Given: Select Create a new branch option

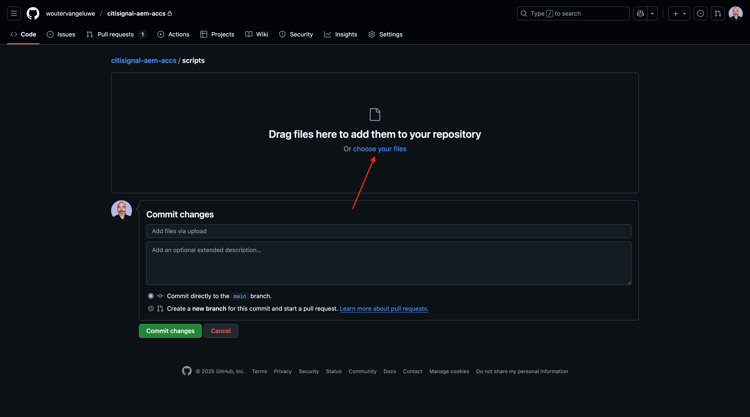Looking at the screenshot, I should (x=151, y=308).
